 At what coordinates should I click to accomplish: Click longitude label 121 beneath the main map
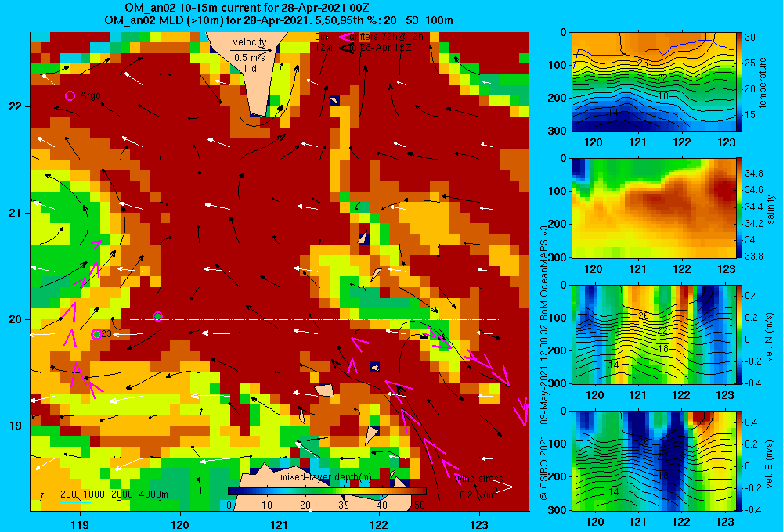click(x=280, y=524)
